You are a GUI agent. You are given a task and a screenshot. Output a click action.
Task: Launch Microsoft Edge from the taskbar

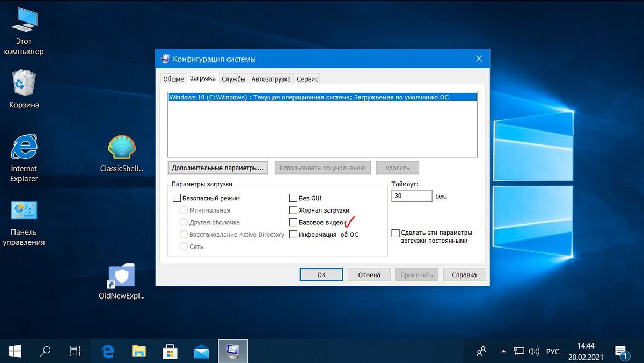click(x=108, y=351)
